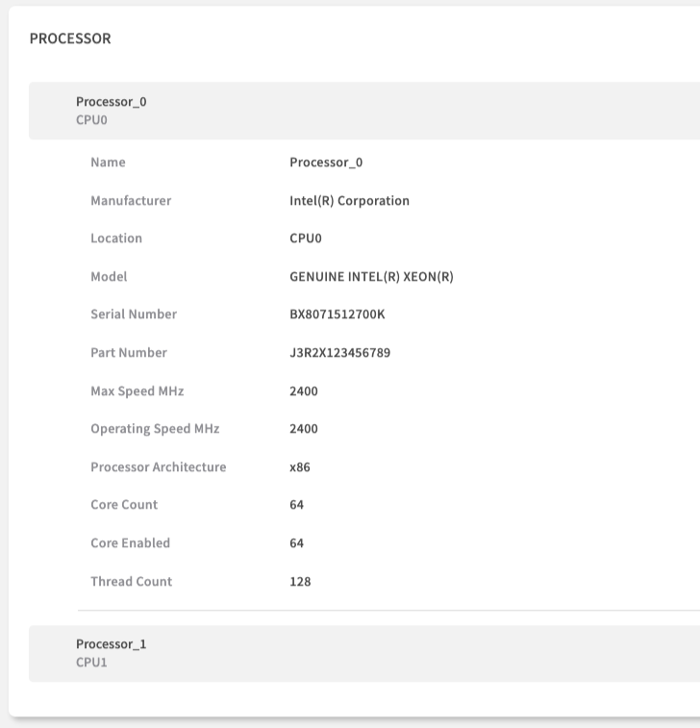This screenshot has height=728, width=700.
Task: Click the Part Number label
Action: click(129, 353)
